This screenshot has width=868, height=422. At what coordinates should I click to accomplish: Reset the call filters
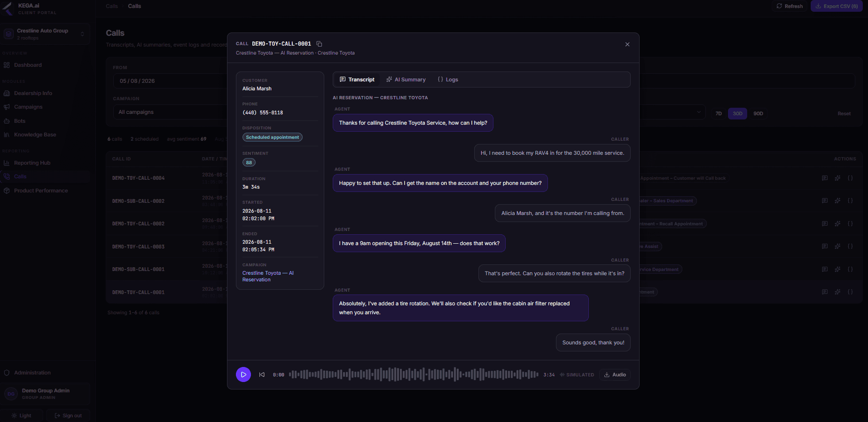click(844, 113)
